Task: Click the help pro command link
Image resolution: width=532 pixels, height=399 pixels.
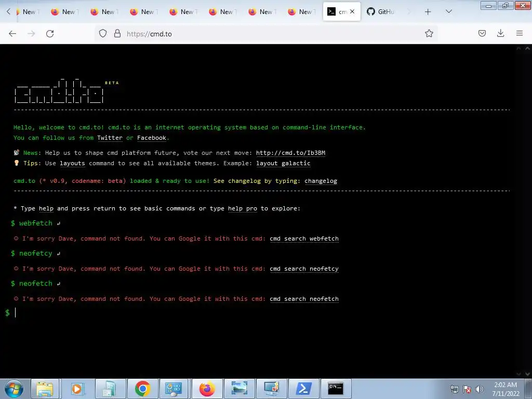Action: click(x=242, y=209)
